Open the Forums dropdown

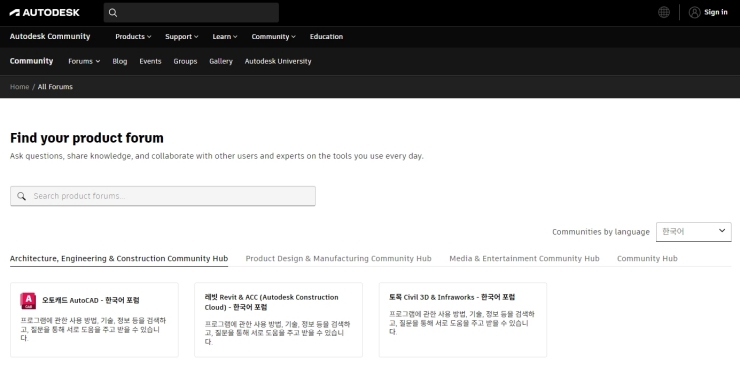[x=84, y=61]
